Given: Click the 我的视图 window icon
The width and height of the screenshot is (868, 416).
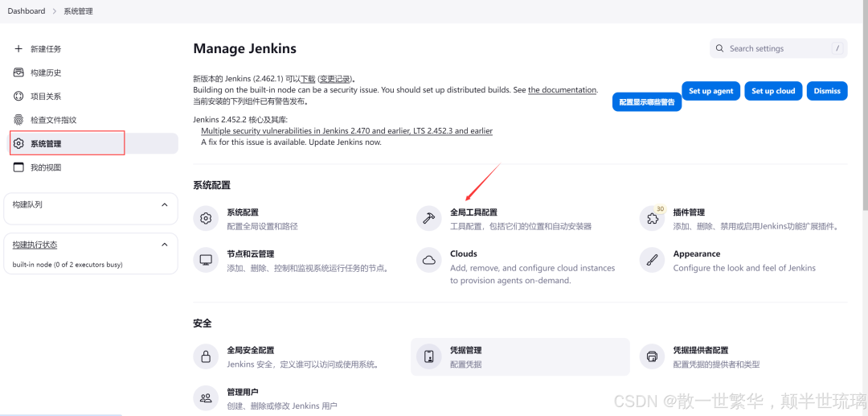Looking at the screenshot, I should (x=18, y=167).
